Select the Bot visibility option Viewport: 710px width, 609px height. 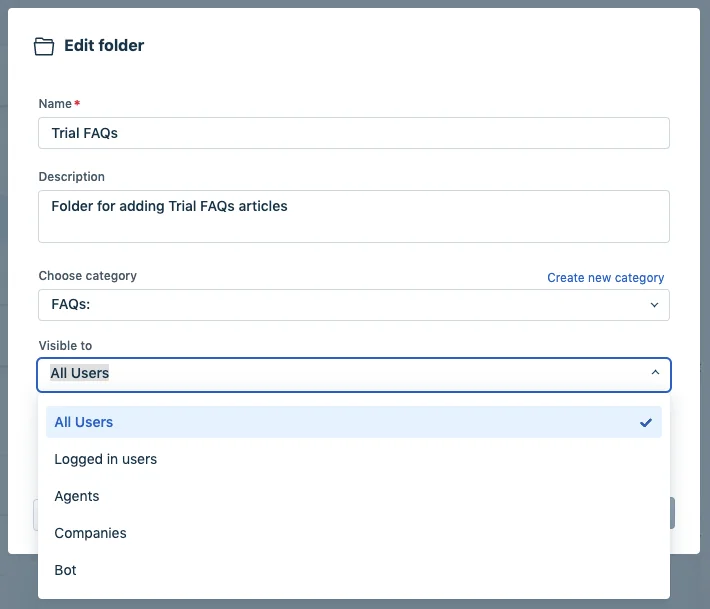(x=354, y=570)
